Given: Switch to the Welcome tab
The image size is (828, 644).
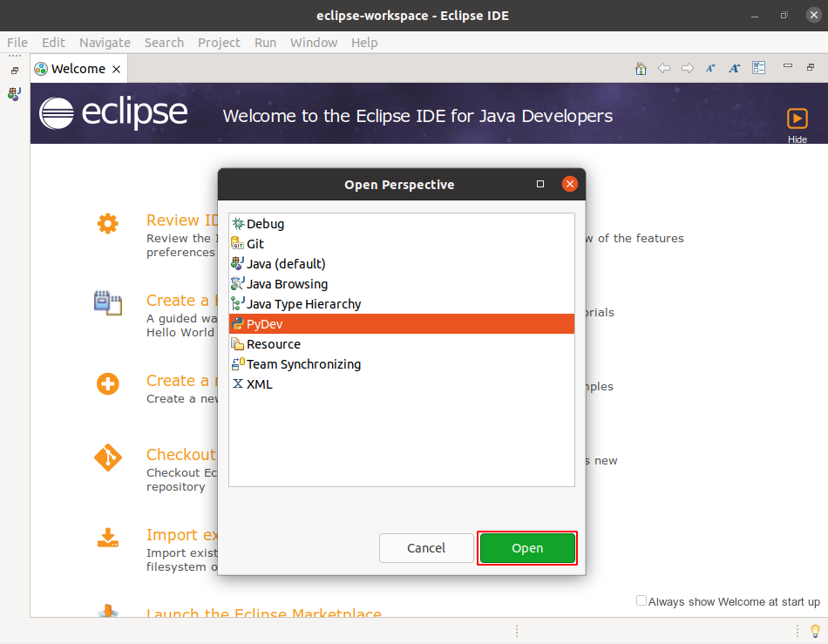Looking at the screenshot, I should click(78, 69).
